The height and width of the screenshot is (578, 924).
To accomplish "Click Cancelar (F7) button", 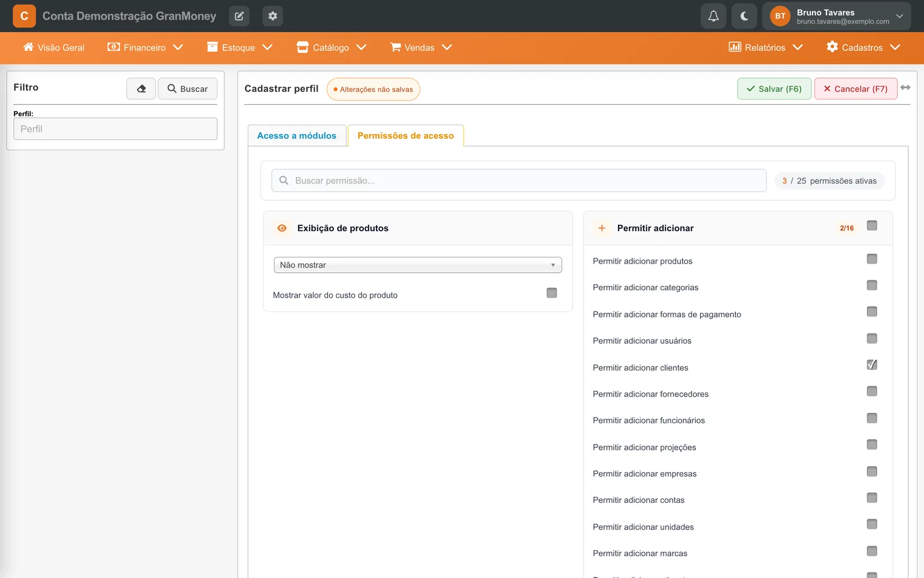I will (856, 88).
